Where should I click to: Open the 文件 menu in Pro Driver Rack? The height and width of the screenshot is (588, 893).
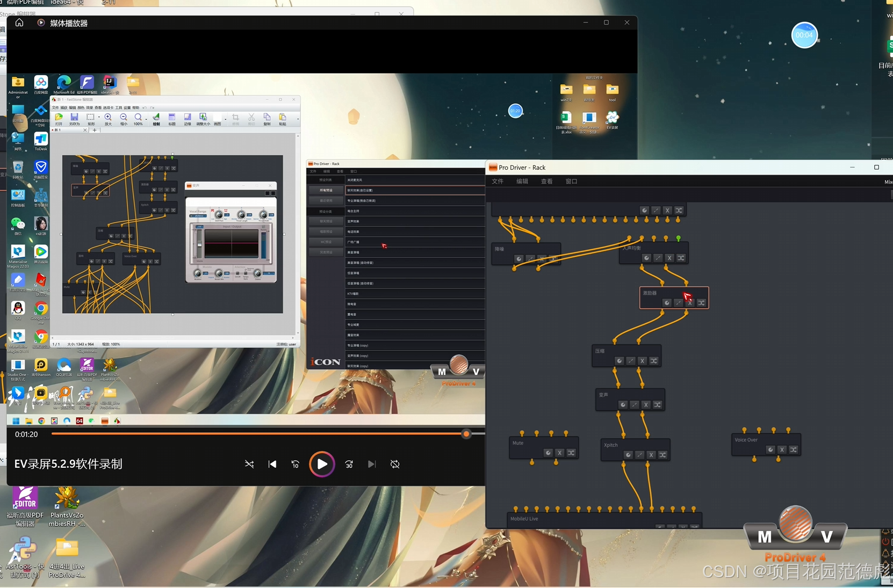coord(498,182)
